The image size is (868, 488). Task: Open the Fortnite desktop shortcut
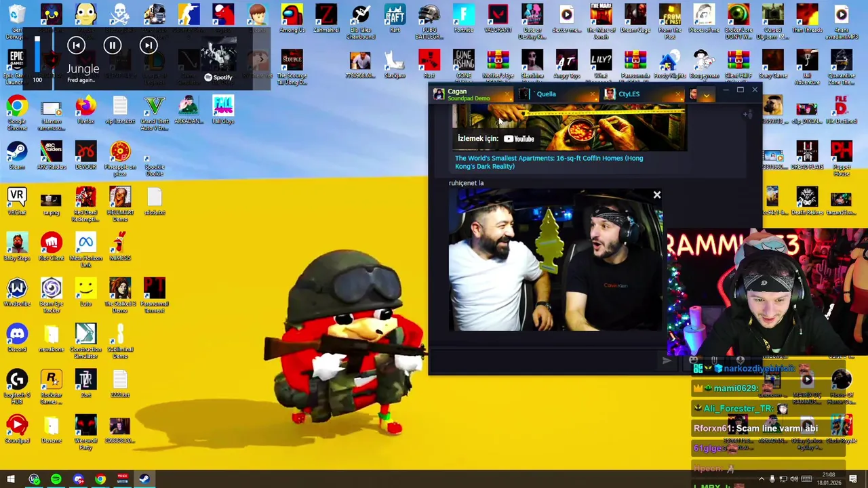click(x=463, y=18)
